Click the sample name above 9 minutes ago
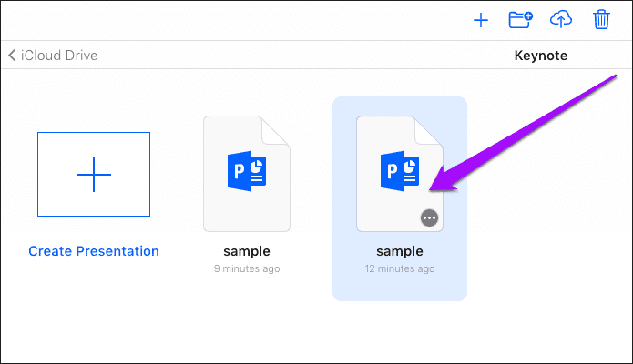Image resolution: width=633 pixels, height=364 pixels. click(x=247, y=251)
